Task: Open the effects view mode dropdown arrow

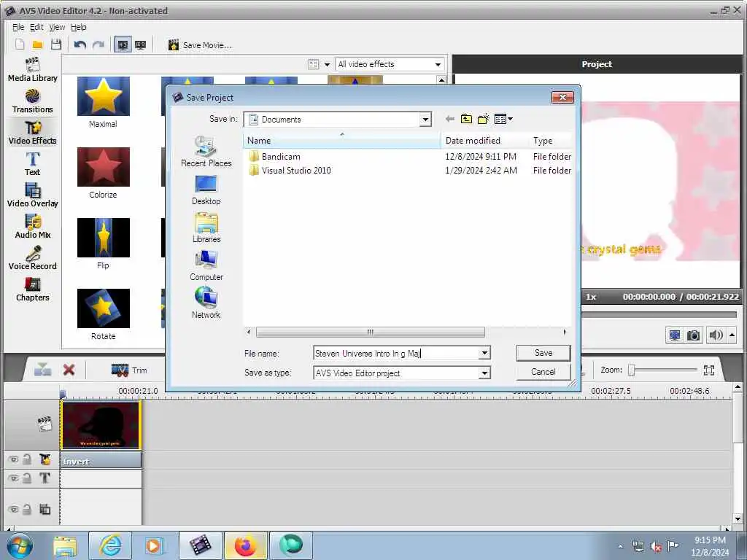Action: pyautogui.click(x=327, y=65)
